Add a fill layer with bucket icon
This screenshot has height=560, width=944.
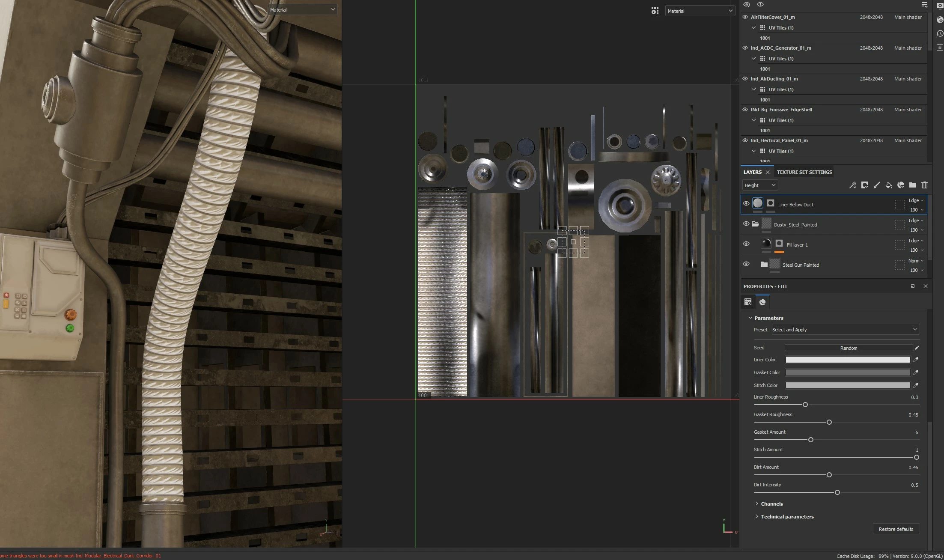(x=888, y=185)
